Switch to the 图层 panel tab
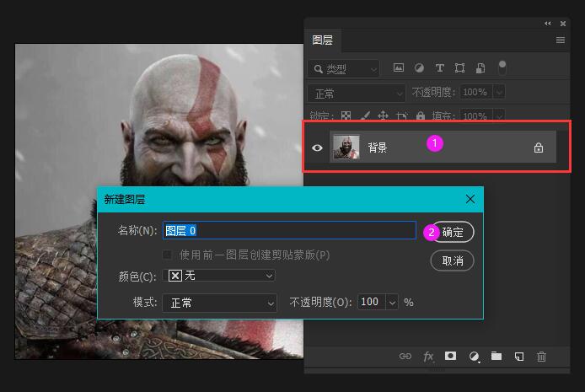Screen dimensions: 585x392 tap(322, 40)
